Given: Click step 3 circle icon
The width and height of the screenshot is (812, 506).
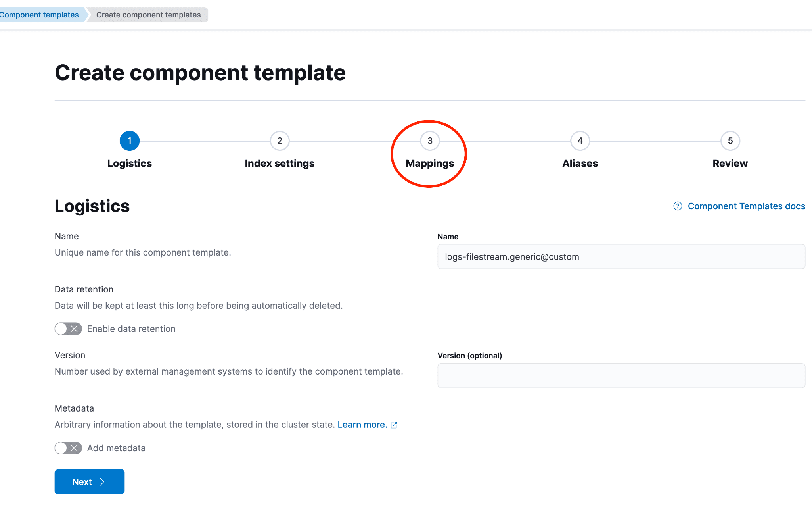Looking at the screenshot, I should (430, 141).
